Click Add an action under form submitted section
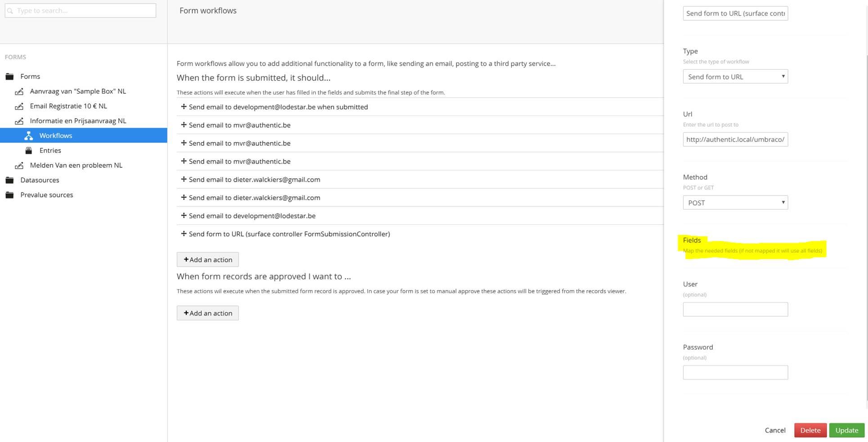The width and height of the screenshot is (868, 442). 208,259
